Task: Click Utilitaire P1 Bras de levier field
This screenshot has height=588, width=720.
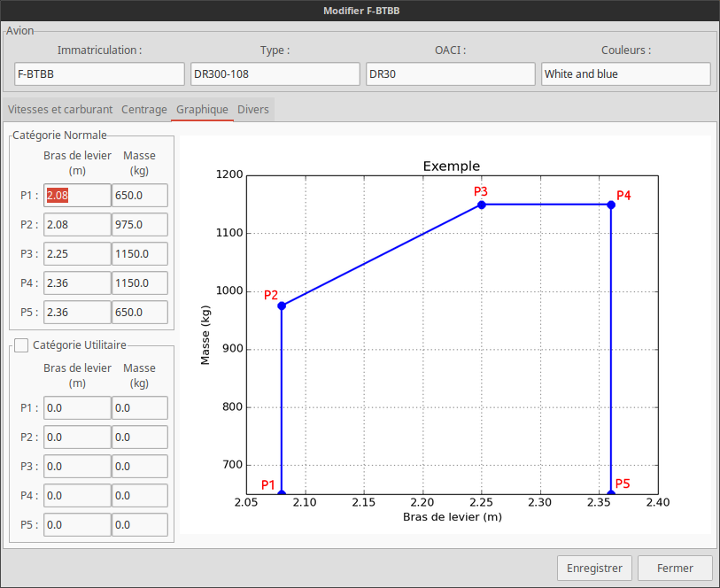Action: point(77,408)
